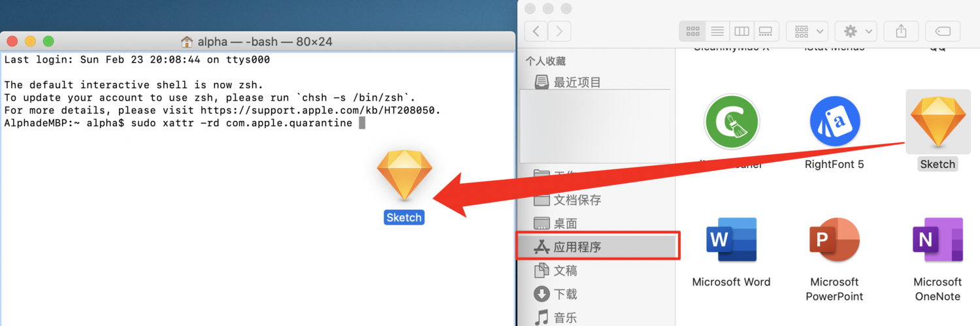Screen dimensions: 980x326
Task: Click the Finder edit tags icon
Action: point(943,31)
